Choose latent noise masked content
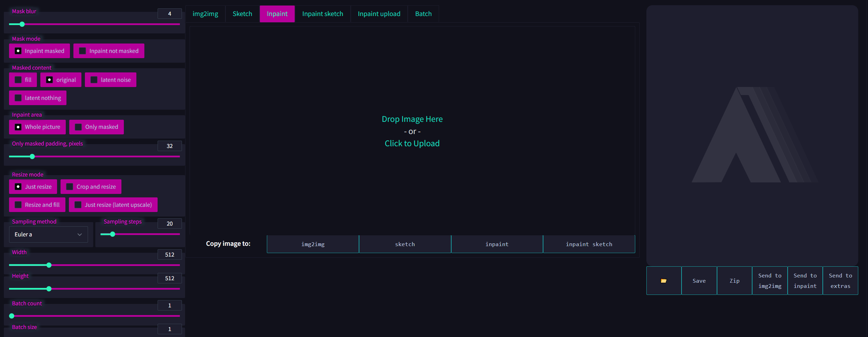Screen dimensions: 868x337 111,80
